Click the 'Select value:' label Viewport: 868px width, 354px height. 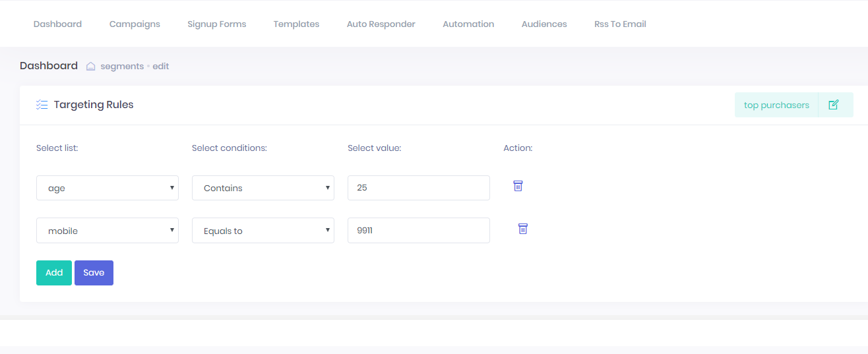tap(375, 148)
